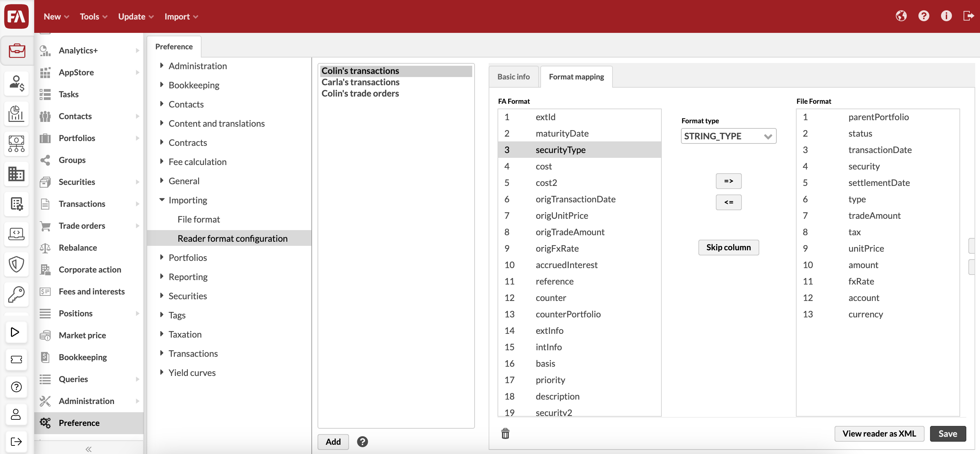Viewport: 980px width, 454px height.
Task: Open Market price menu item
Action: [89, 335]
